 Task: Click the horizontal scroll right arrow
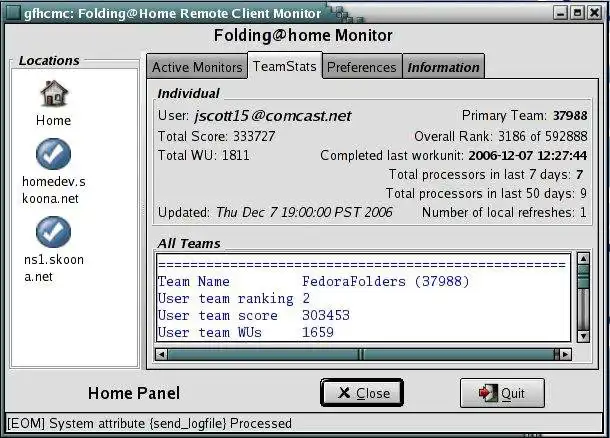click(566, 354)
